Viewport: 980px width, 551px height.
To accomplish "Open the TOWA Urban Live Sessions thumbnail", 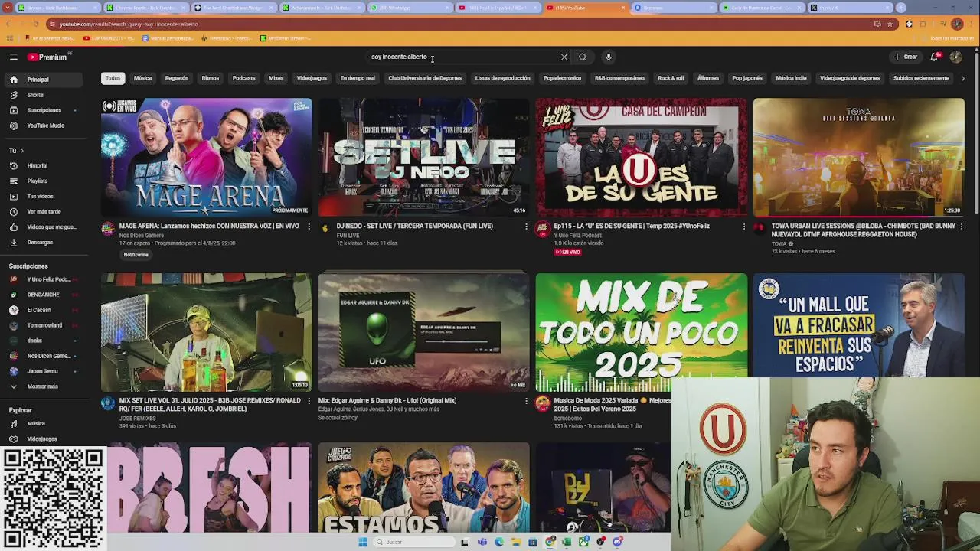I will (x=858, y=157).
